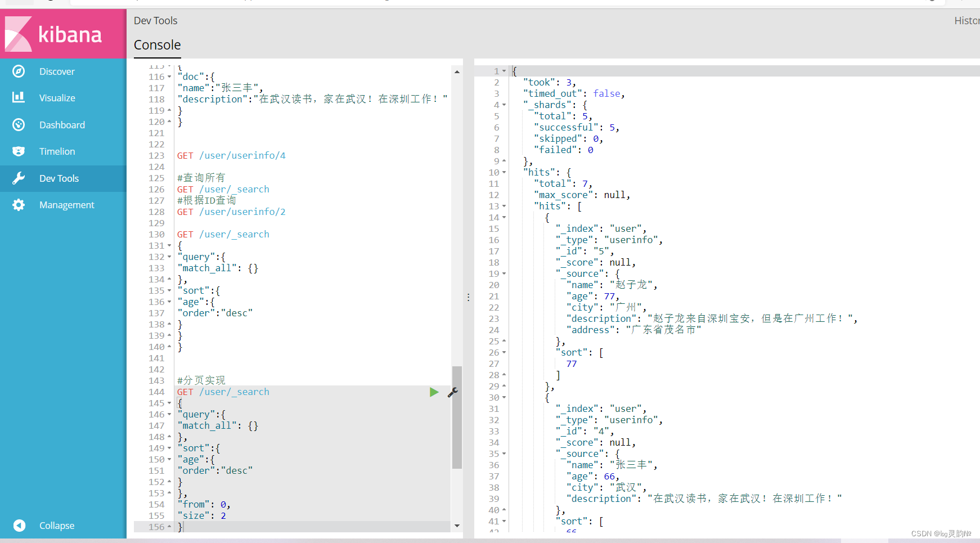
Task: Click "size": 2 line in editor
Action: tap(201, 515)
